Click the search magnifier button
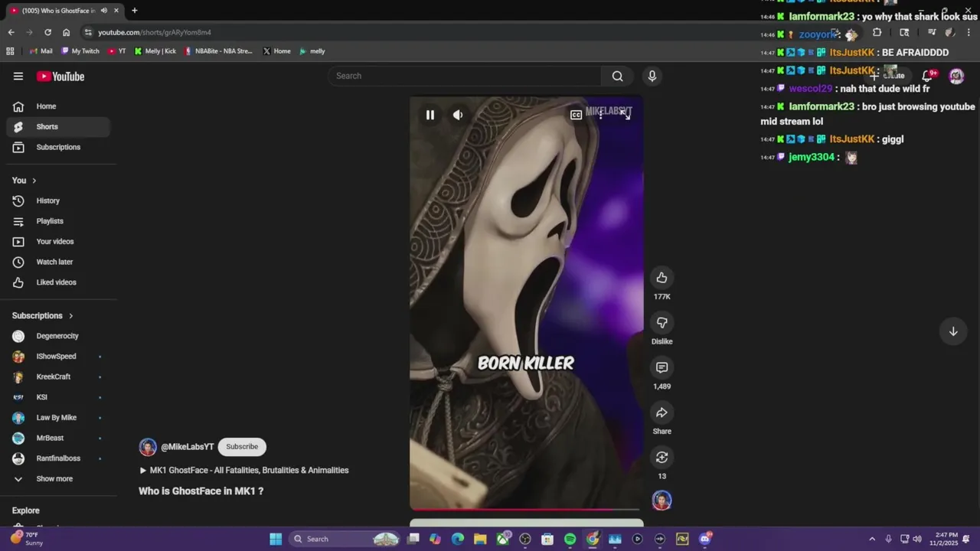980x551 pixels. pyautogui.click(x=617, y=76)
